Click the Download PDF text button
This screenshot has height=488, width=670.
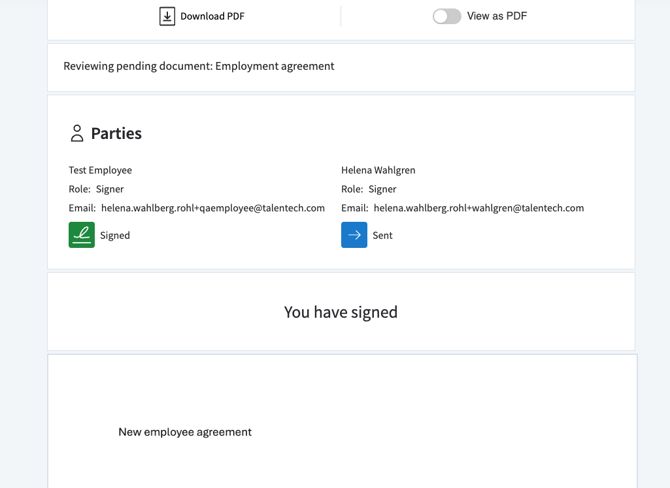pyautogui.click(x=212, y=16)
